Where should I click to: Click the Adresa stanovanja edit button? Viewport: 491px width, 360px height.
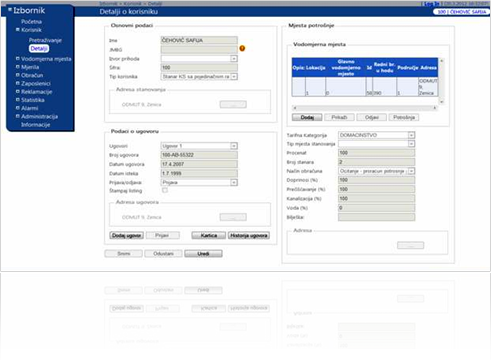pos(233,105)
